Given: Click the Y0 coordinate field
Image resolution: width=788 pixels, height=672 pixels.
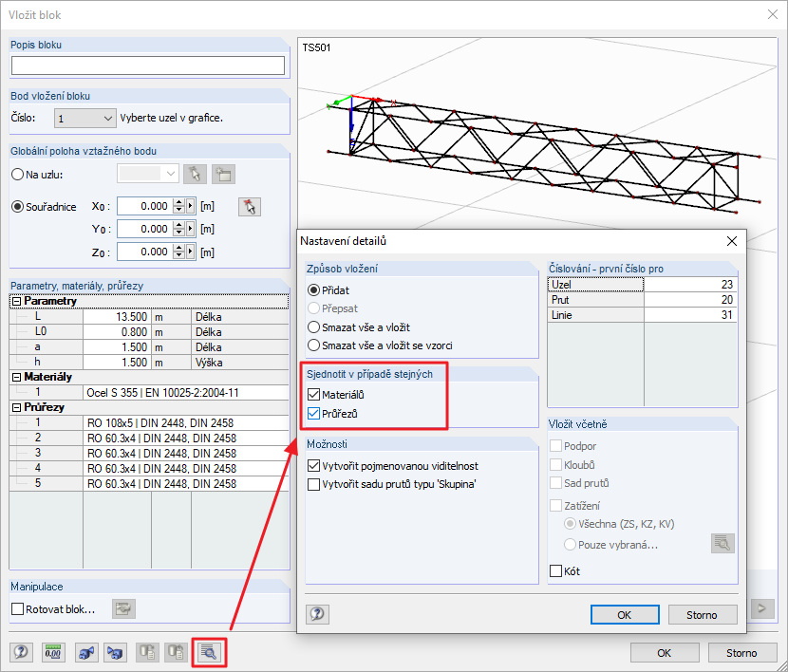Looking at the screenshot, I should 145,229.
